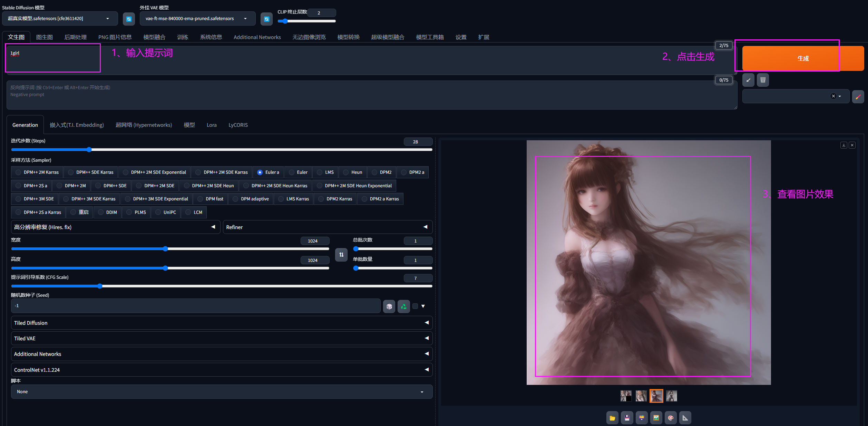
Task: Click the yellow folder icon to open output directory
Action: pyautogui.click(x=612, y=418)
